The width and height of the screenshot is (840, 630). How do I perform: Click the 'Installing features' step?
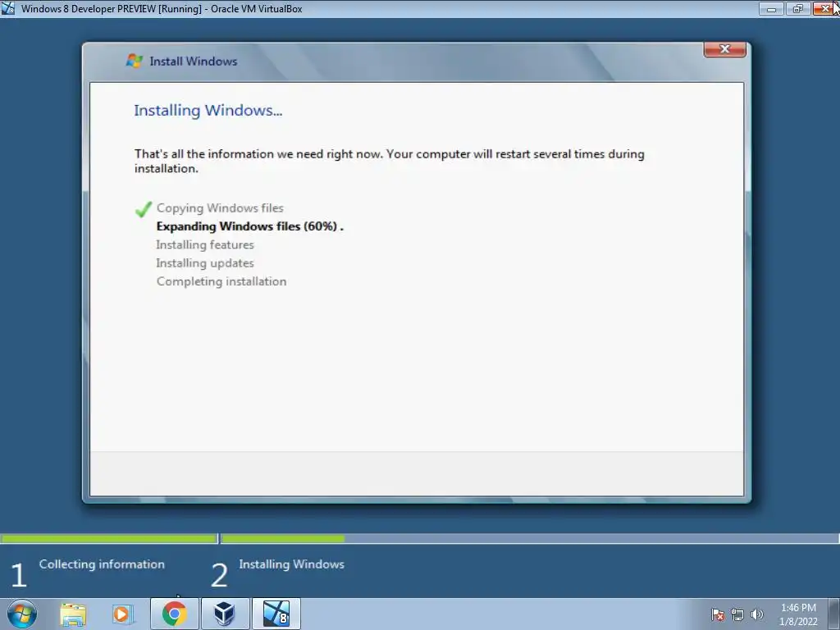[x=204, y=244]
